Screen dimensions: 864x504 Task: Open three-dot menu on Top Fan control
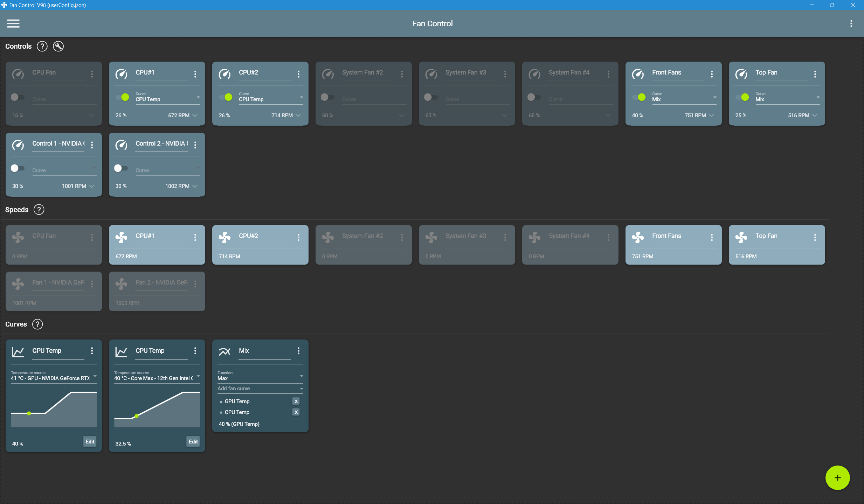click(x=815, y=74)
